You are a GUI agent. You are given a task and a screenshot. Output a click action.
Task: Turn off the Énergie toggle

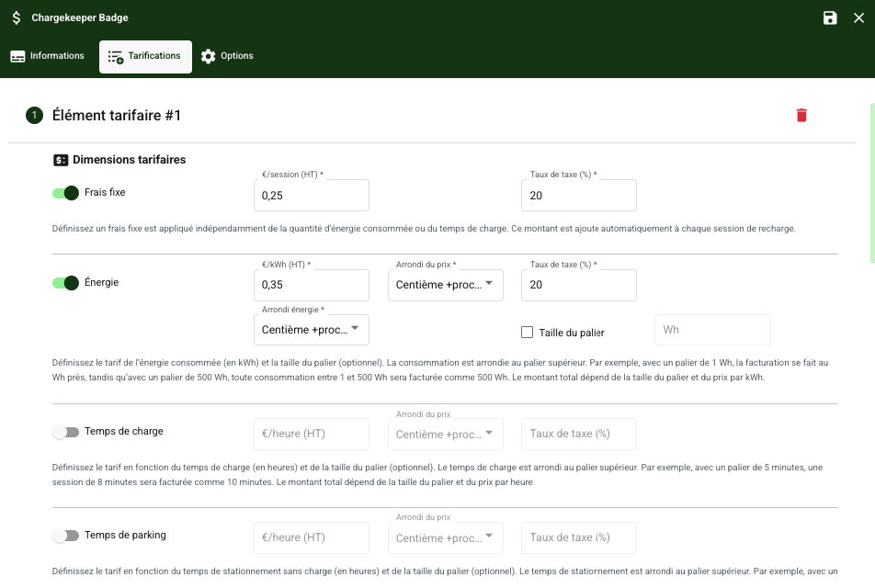tap(66, 283)
